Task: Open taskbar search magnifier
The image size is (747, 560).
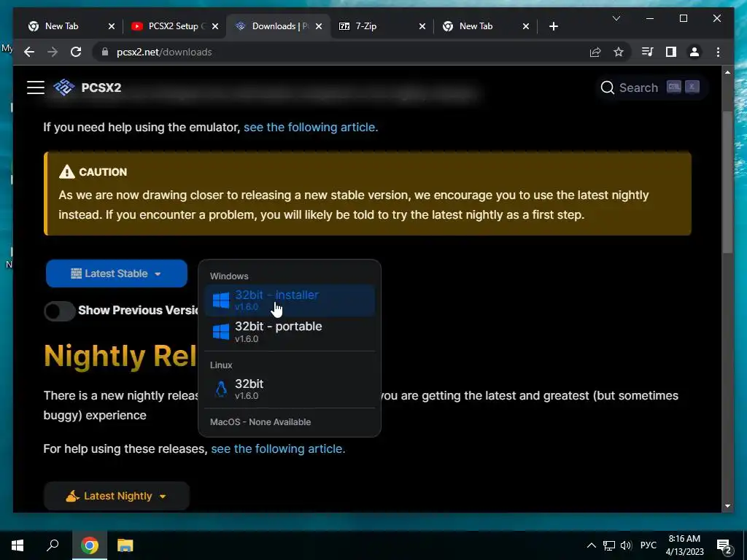Action: click(53, 545)
